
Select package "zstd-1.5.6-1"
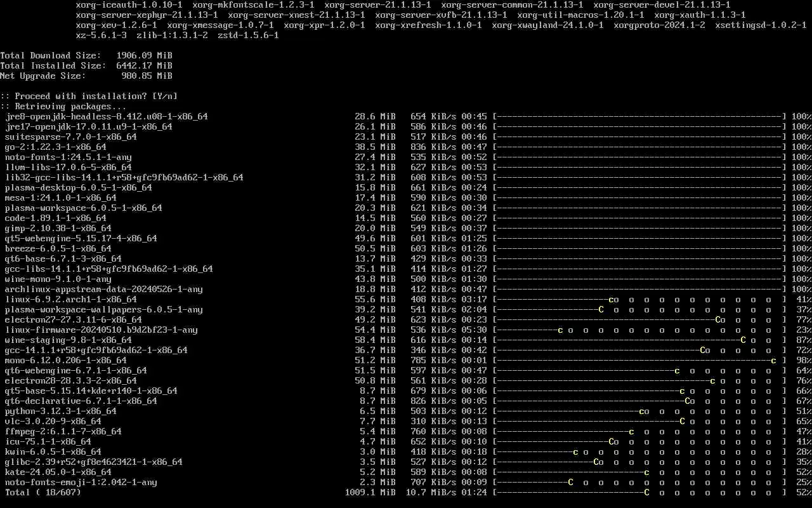tap(249, 35)
